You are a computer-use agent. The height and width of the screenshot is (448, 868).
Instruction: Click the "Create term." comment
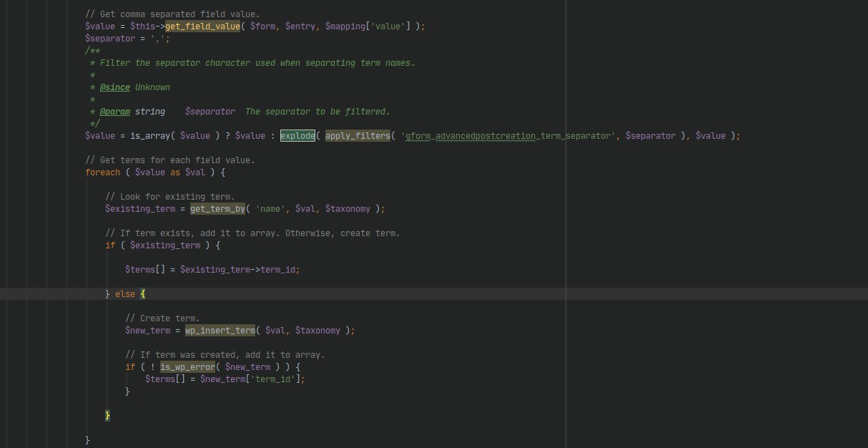(x=162, y=318)
